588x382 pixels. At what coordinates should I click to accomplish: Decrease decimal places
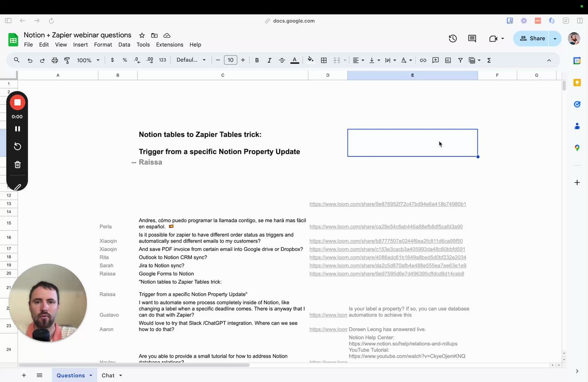(x=137, y=60)
